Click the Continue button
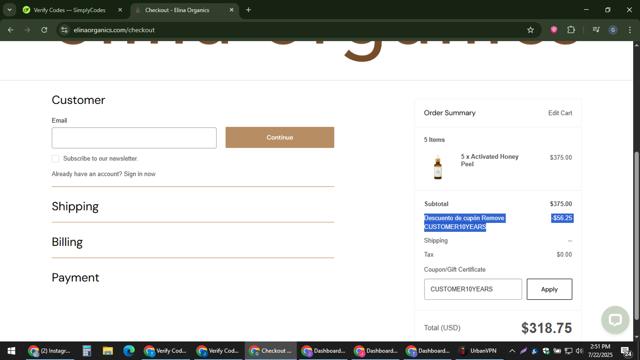The height and width of the screenshot is (360, 640). pyautogui.click(x=280, y=138)
